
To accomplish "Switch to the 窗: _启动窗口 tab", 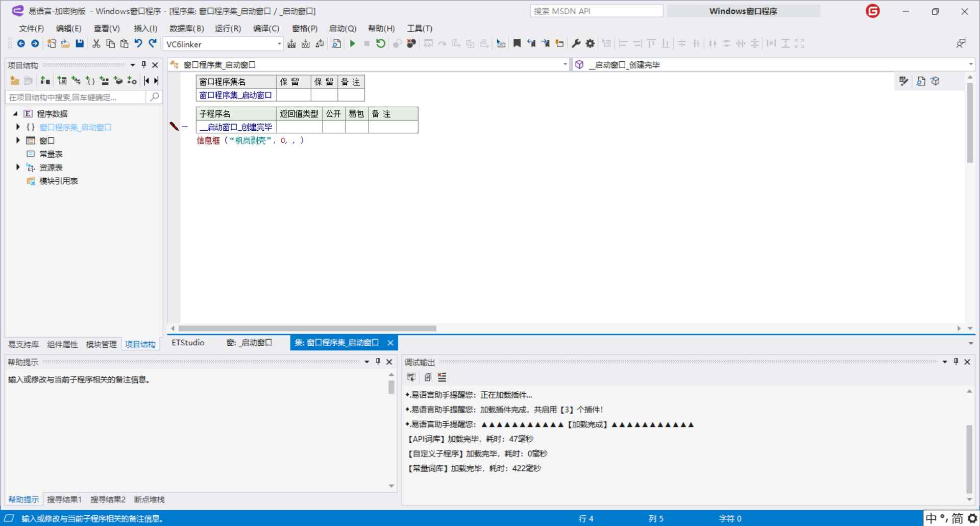I will tap(249, 343).
